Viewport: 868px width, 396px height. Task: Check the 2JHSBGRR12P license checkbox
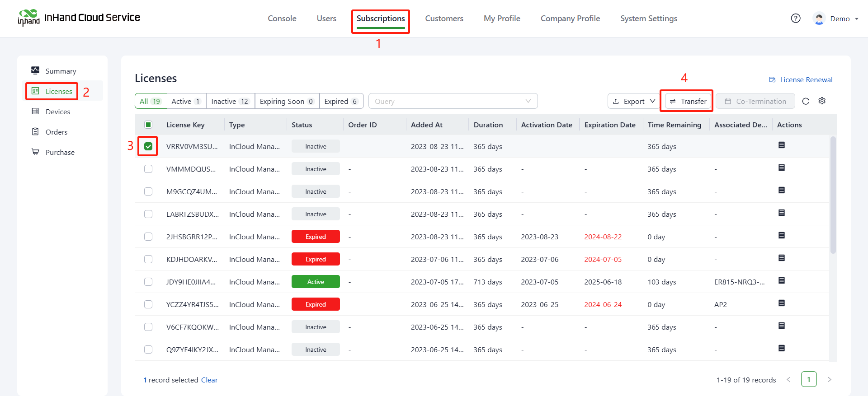[x=148, y=237]
